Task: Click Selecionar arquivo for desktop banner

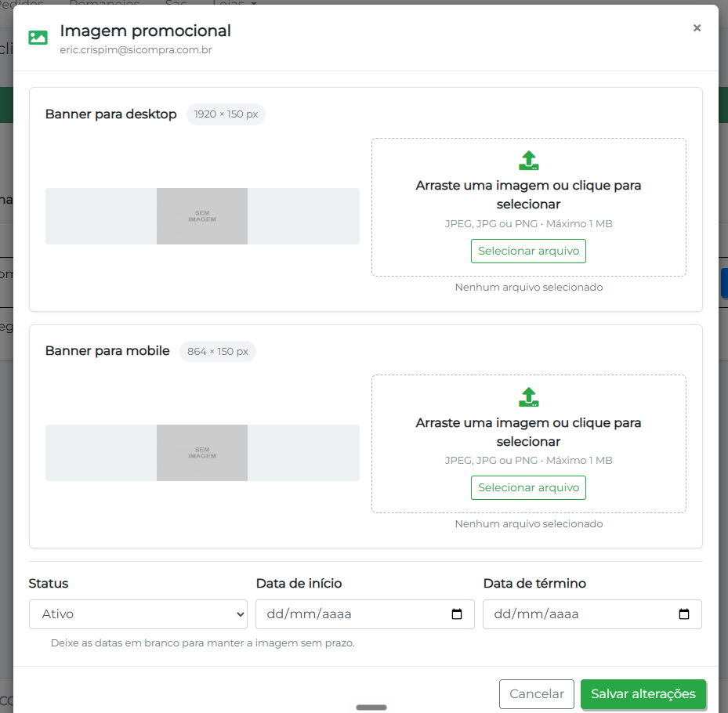Action: click(x=528, y=252)
